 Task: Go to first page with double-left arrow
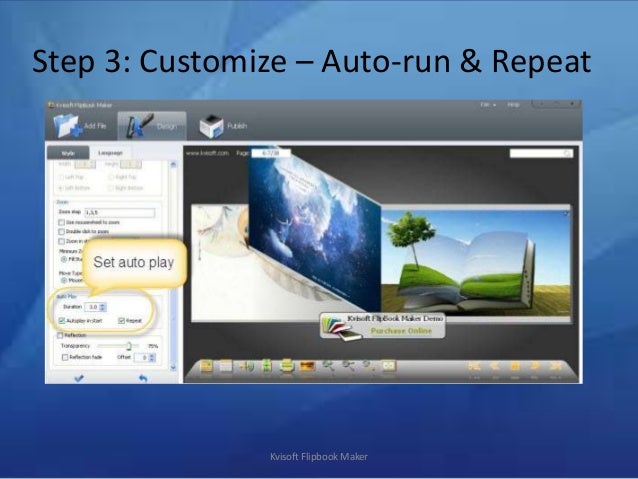(474, 367)
